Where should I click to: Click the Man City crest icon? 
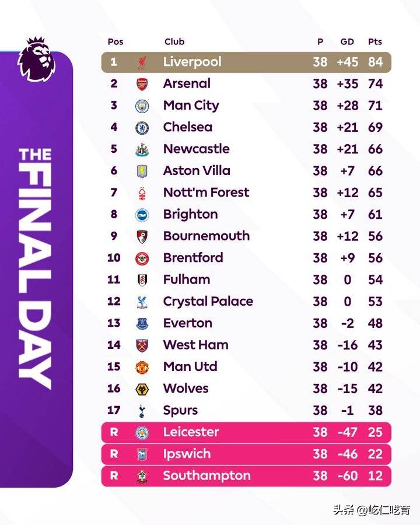pos(142,106)
